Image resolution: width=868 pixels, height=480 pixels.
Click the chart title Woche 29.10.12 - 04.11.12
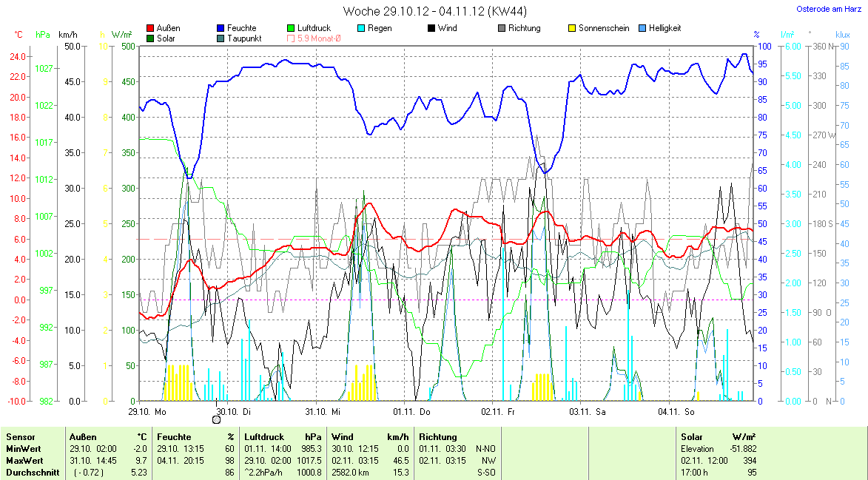point(435,11)
